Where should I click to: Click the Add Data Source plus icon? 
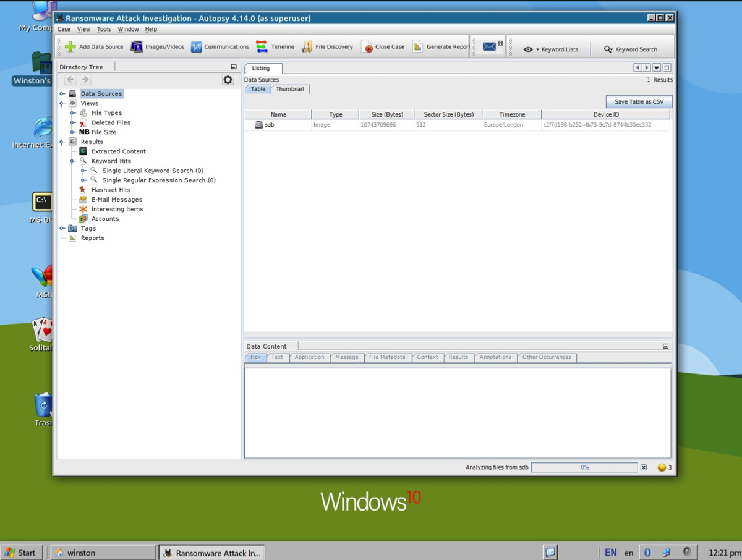coord(70,47)
